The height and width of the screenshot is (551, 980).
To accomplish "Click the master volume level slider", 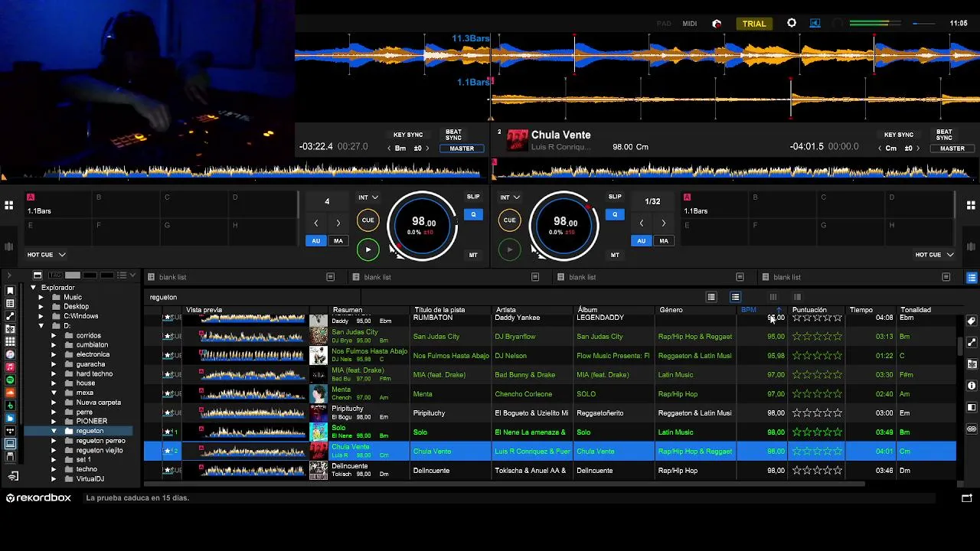I will tap(925, 24).
